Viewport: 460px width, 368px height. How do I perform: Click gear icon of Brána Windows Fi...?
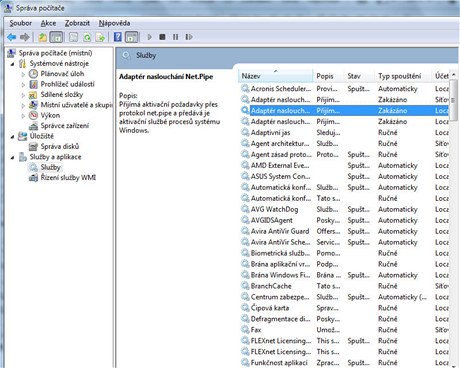coord(245,275)
